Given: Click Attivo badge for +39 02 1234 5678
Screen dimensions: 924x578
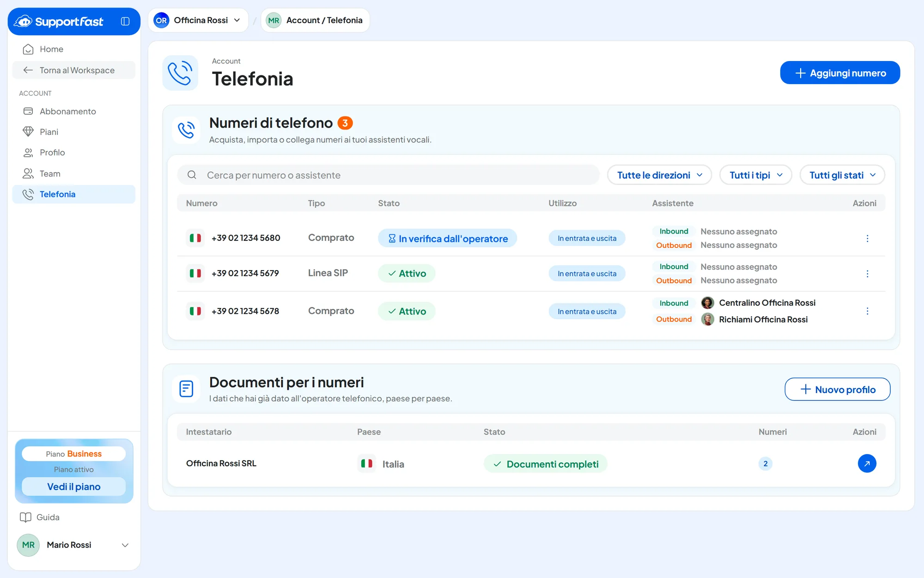Looking at the screenshot, I should (407, 311).
